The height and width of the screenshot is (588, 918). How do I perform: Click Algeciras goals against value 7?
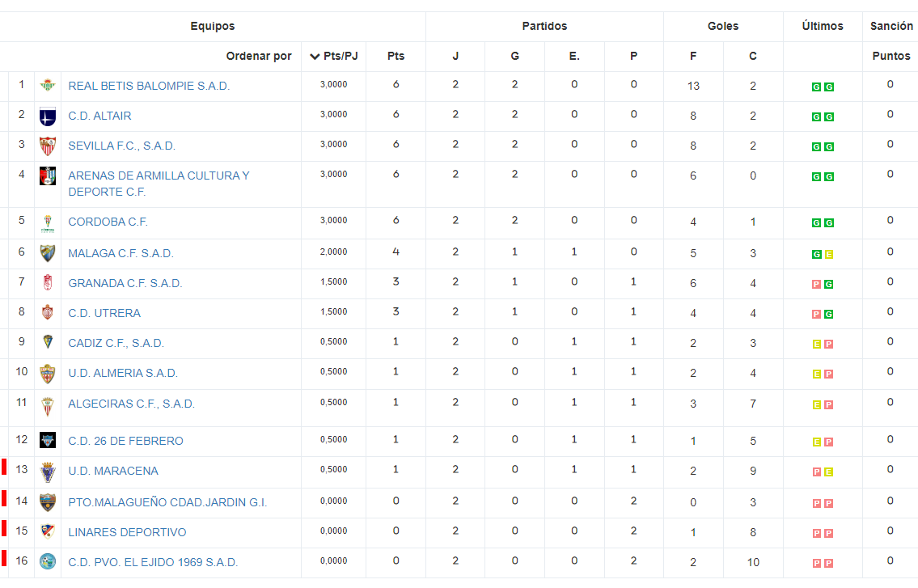click(x=753, y=404)
